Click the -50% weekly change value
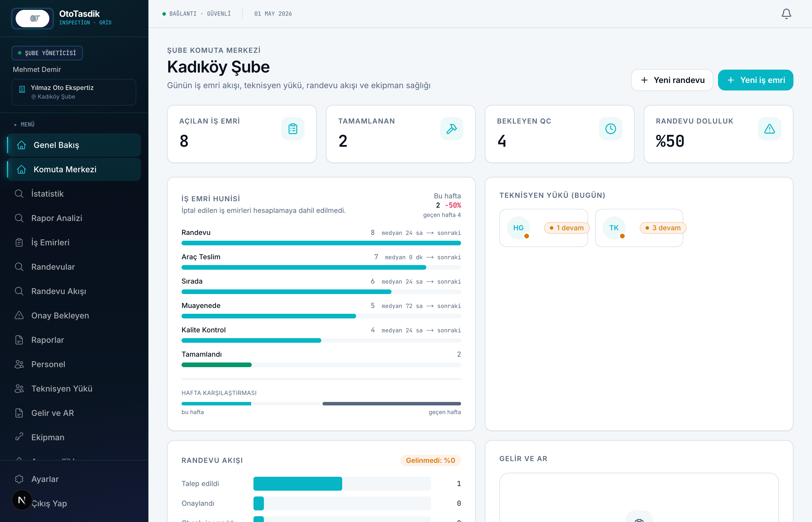Image resolution: width=812 pixels, height=522 pixels. pyautogui.click(x=453, y=205)
